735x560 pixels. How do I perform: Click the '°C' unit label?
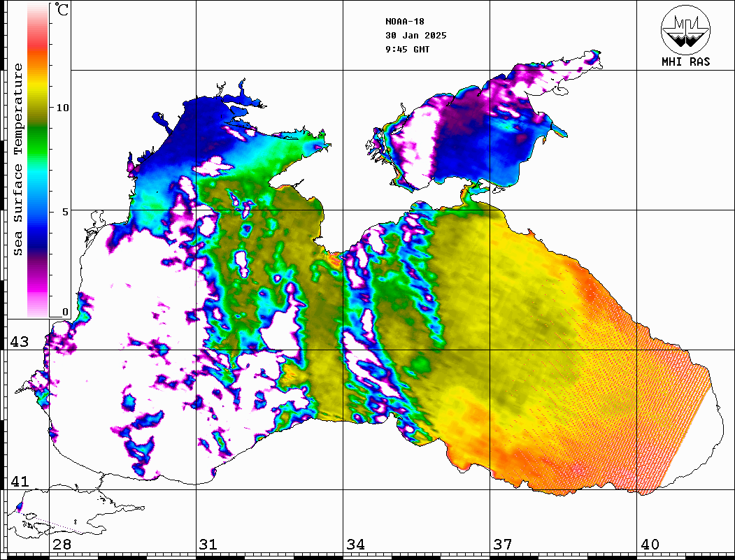pos(62,9)
